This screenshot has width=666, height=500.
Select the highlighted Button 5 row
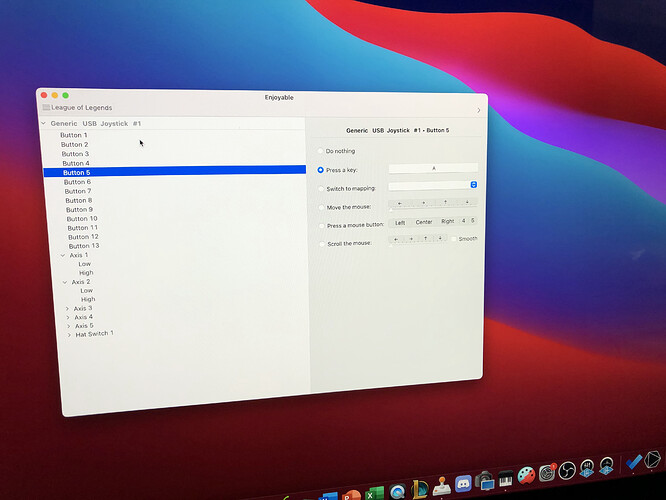(175, 171)
